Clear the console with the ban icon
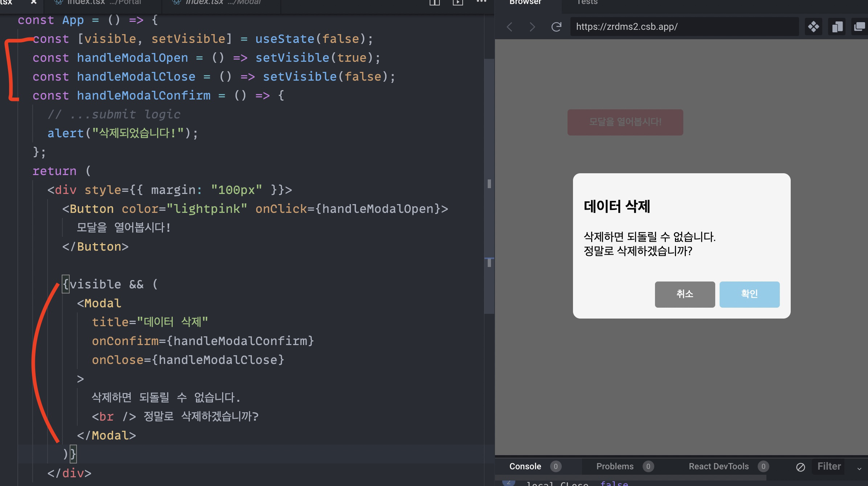 click(801, 467)
